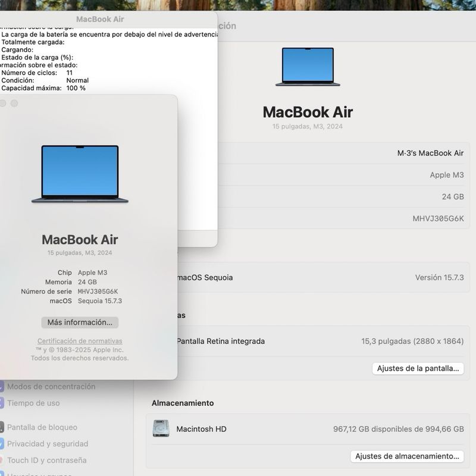Click Capacidad máxima value 100 %
The width and height of the screenshot is (476, 476).
pyautogui.click(x=76, y=88)
